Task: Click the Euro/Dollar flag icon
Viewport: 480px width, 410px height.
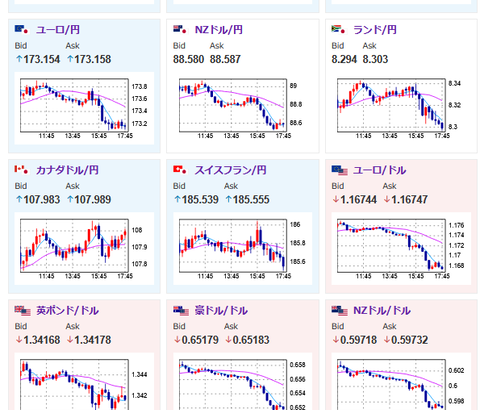Action: tap(339, 170)
